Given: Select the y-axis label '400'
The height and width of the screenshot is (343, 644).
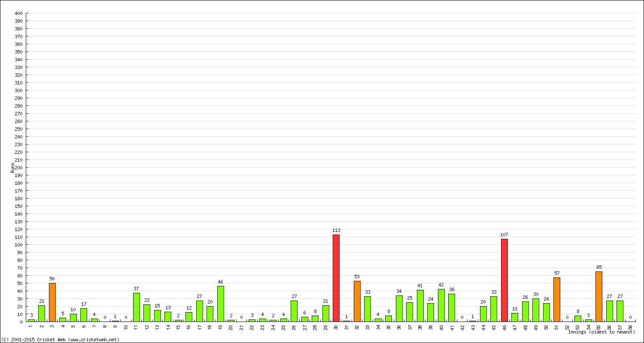Looking at the screenshot, I should click(x=18, y=13).
